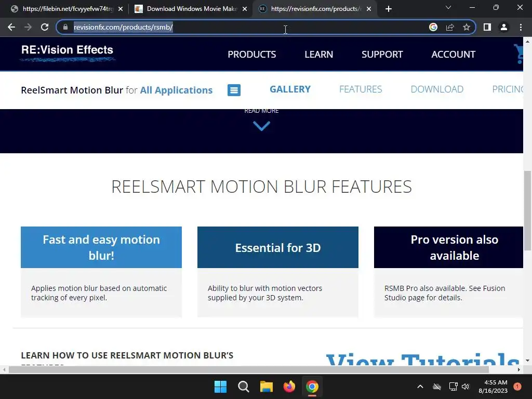This screenshot has width=532, height=399.
Task: Click the scroll down arrow
Action: pos(527,361)
